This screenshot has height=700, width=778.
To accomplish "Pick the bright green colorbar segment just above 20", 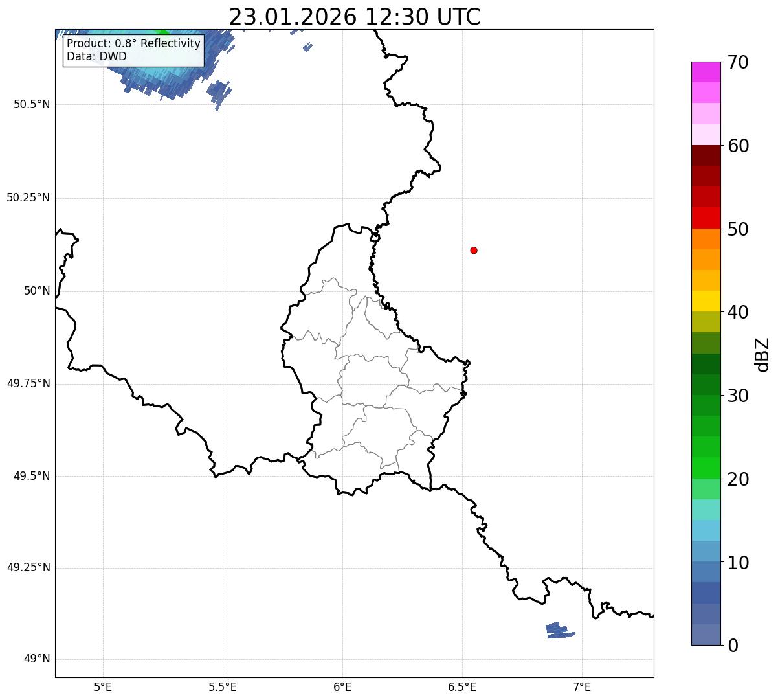I will click(x=705, y=468).
